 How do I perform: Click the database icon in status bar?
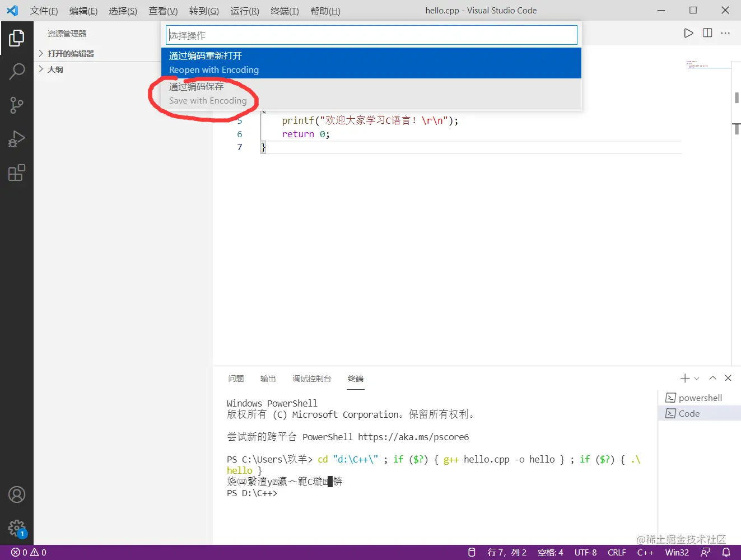(x=472, y=552)
